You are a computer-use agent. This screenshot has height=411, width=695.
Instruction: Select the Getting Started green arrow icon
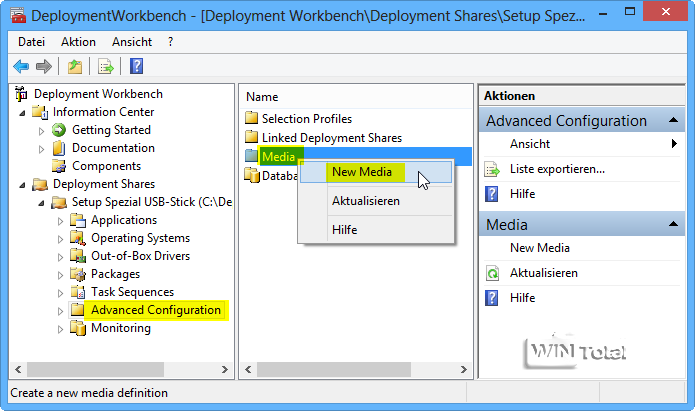(59, 130)
